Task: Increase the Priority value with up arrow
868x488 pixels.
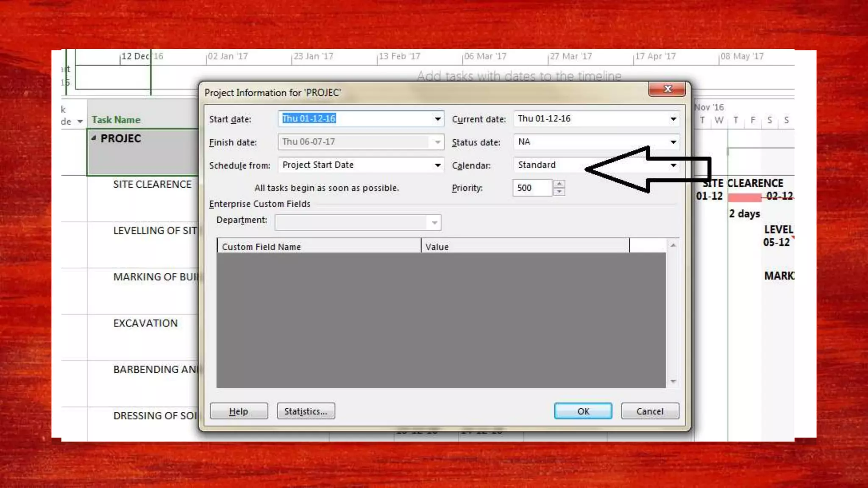Action: point(559,184)
